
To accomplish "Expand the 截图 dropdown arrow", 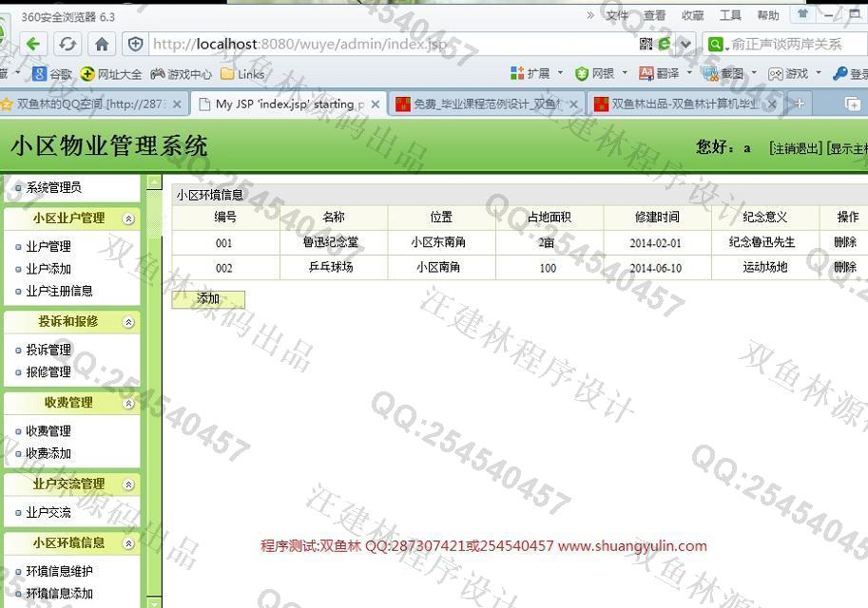I will (x=754, y=72).
